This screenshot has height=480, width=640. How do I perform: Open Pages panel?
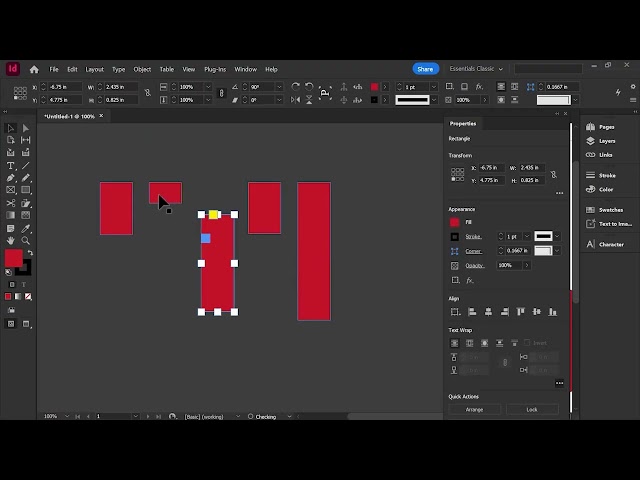coord(600,127)
